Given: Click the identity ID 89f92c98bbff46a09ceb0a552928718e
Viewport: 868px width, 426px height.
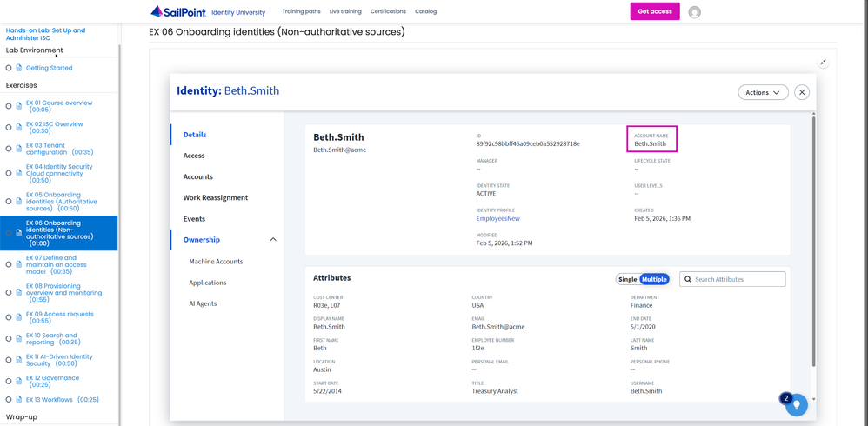Looking at the screenshot, I should click(x=528, y=143).
